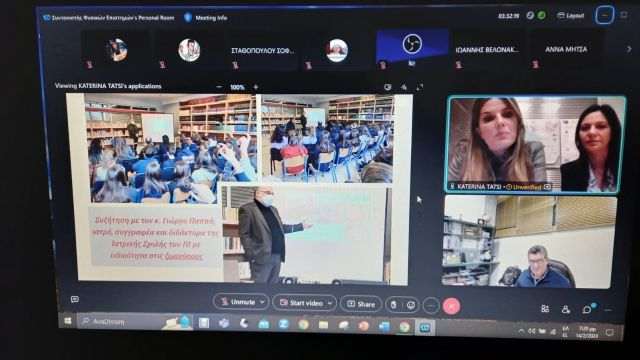Enter full-screen view of shared content
This screenshot has height=360, width=640.
[x=420, y=87]
